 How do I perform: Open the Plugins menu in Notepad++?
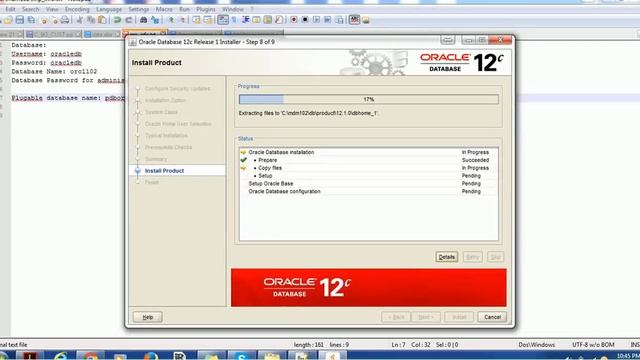(x=206, y=9)
